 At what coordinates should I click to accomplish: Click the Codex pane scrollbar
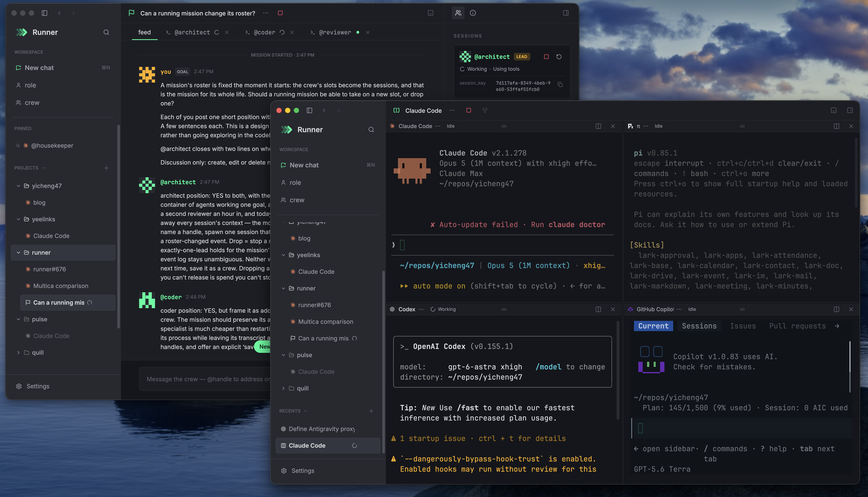click(x=618, y=370)
